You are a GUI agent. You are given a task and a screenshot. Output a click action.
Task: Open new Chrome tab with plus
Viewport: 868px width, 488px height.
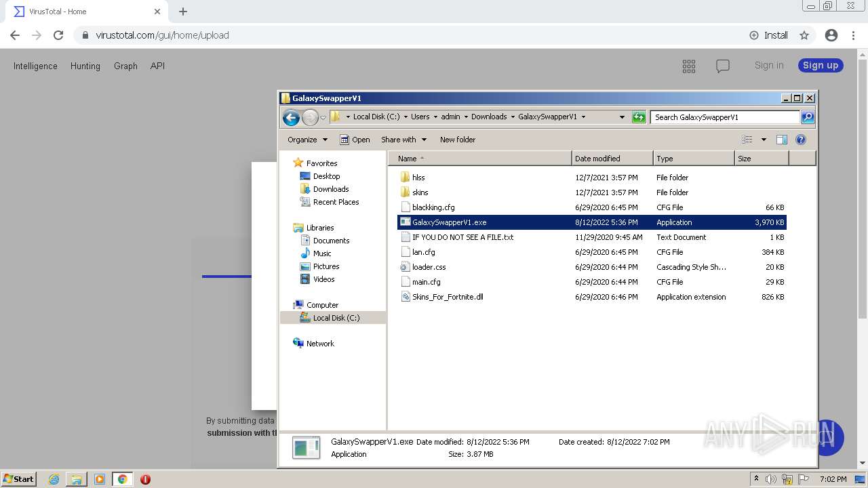click(183, 12)
